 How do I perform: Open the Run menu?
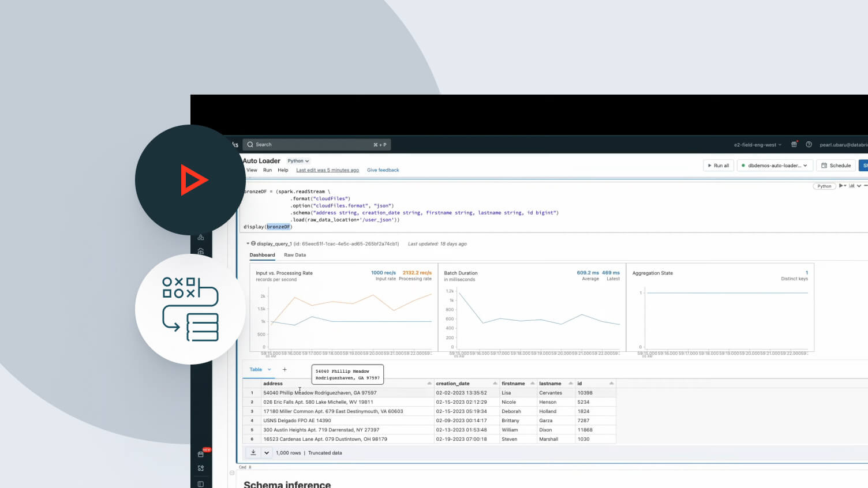[x=267, y=170]
